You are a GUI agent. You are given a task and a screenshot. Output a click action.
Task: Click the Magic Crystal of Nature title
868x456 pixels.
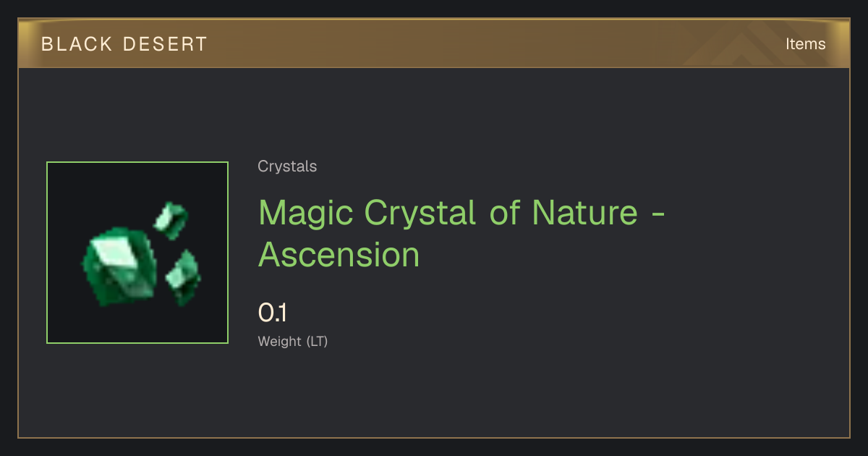461,233
